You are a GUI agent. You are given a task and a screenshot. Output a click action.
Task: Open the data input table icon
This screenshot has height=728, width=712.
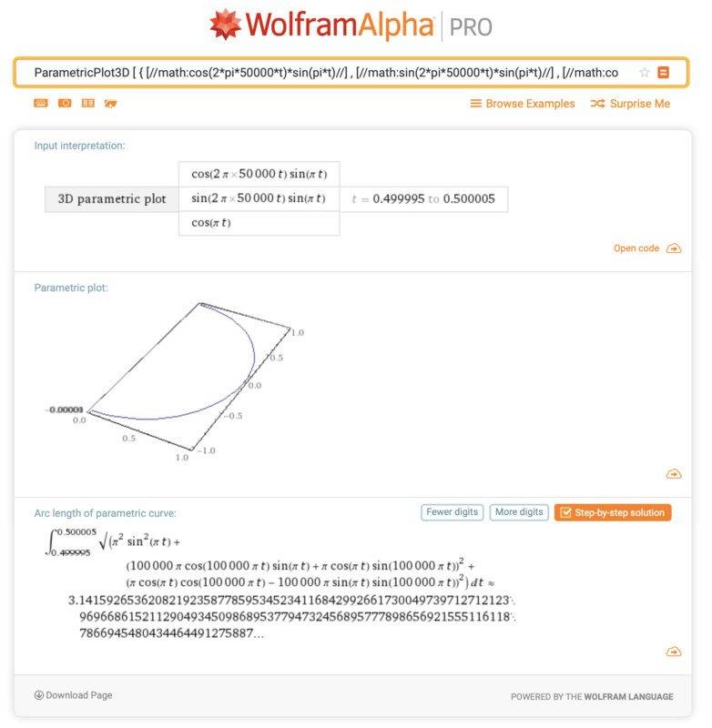pyautogui.click(x=87, y=104)
